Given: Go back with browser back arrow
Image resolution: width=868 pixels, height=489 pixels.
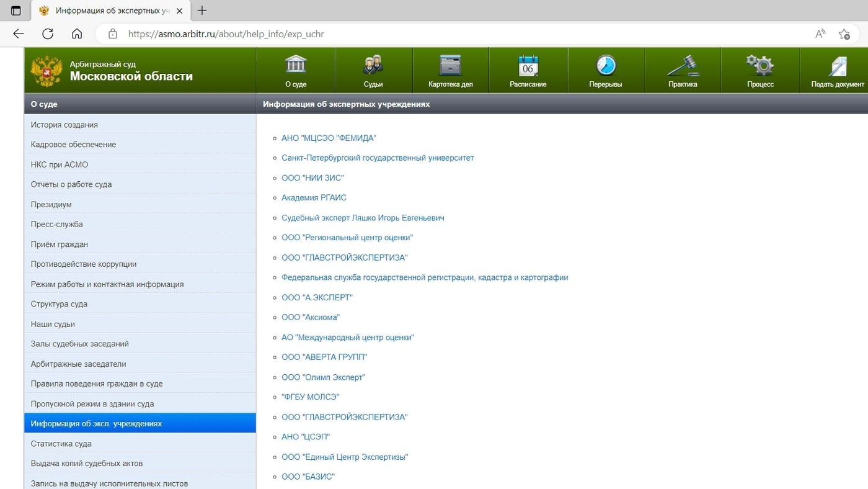Looking at the screenshot, I should pos(19,34).
